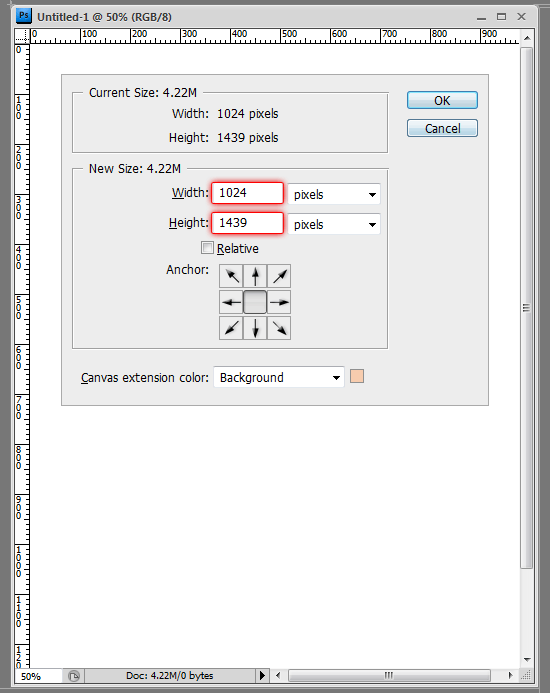Set anchor to middle-right arrow
This screenshot has width=550, height=693.
pos(279,302)
